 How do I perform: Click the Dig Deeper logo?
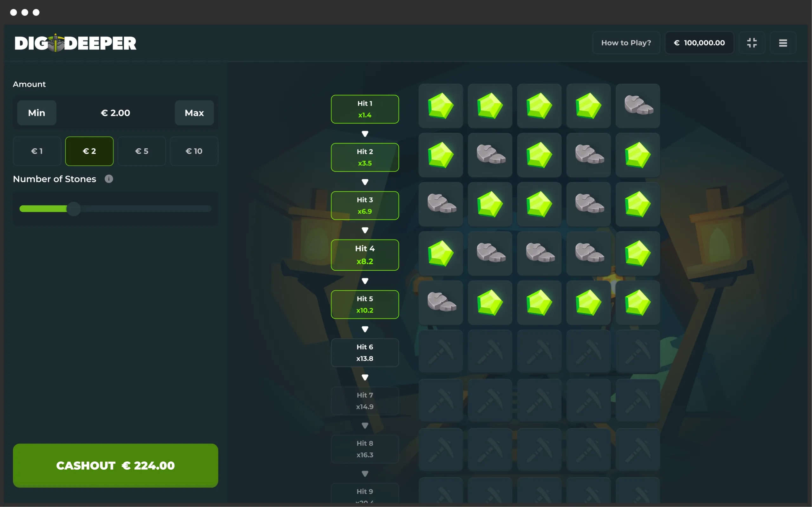pyautogui.click(x=75, y=43)
